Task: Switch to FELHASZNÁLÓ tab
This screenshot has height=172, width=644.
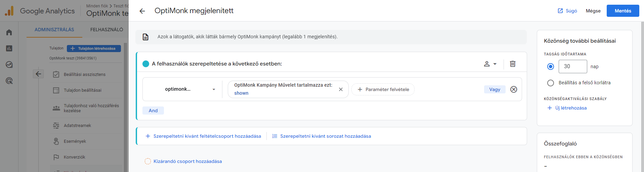Action: tap(107, 30)
